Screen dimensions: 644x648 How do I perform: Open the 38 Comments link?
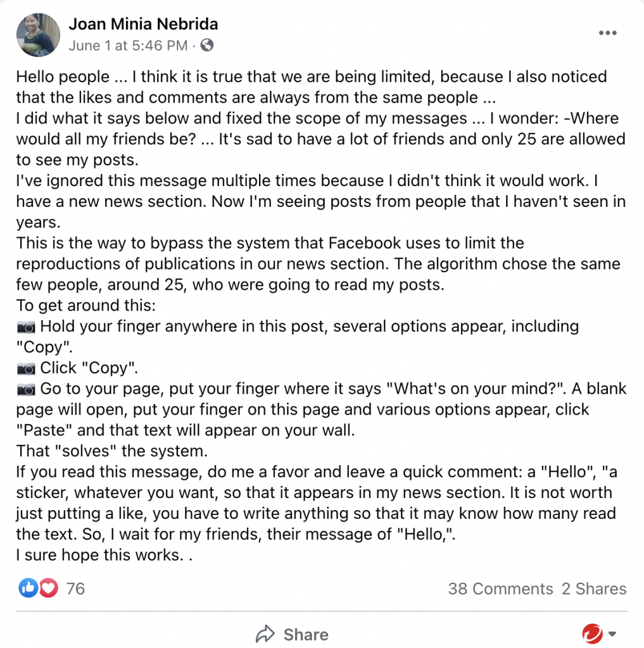click(x=500, y=589)
